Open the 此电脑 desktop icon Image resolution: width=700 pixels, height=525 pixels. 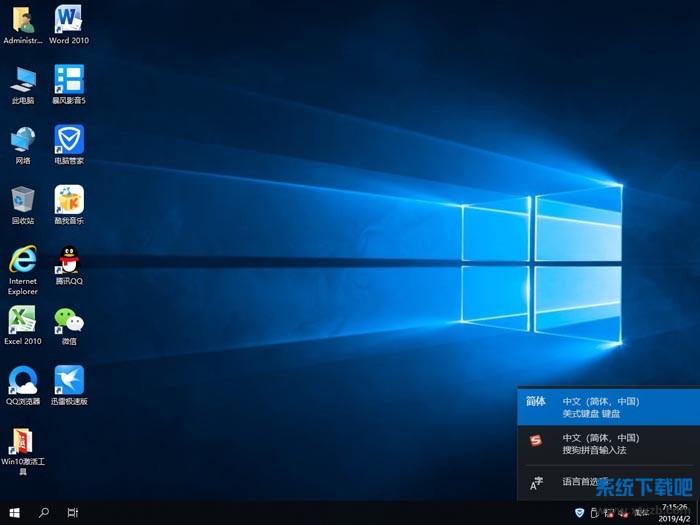pyautogui.click(x=22, y=80)
